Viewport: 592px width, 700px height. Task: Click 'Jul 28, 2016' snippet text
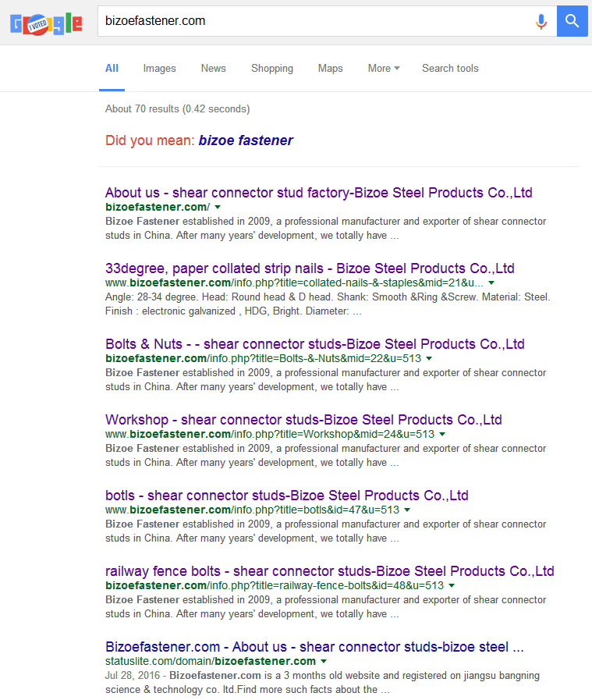[133, 676]
